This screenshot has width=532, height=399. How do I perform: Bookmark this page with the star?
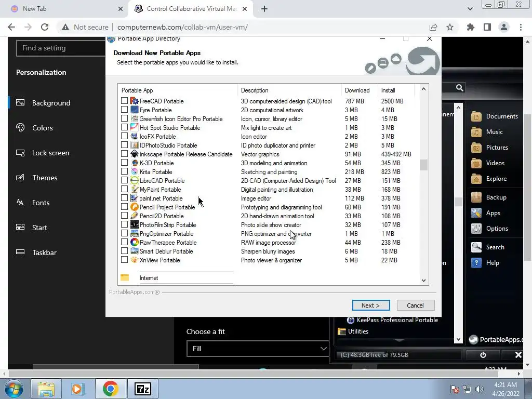click(x=450, y=27)
